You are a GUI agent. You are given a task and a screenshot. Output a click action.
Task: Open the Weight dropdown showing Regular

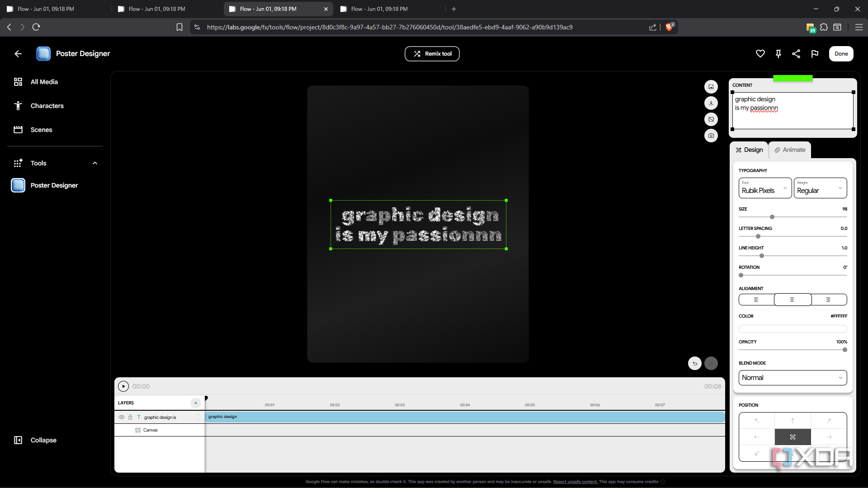(x=820, y=188)
